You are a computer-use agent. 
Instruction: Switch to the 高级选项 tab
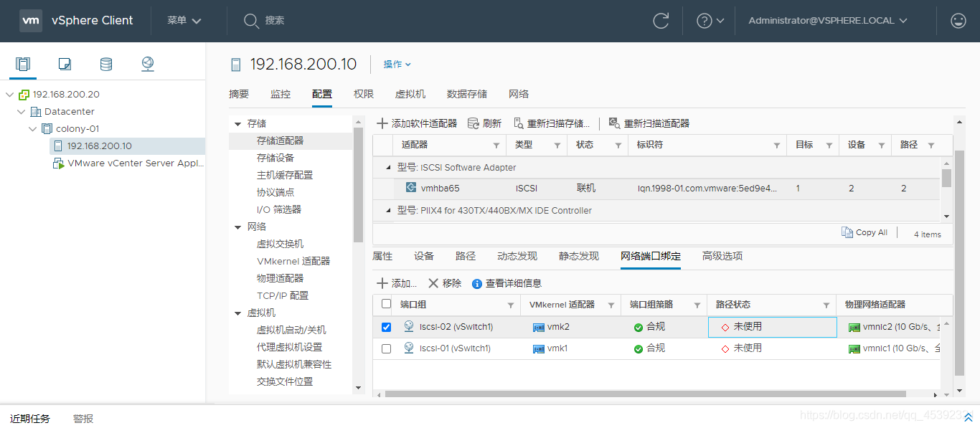[x=722, y=256]
